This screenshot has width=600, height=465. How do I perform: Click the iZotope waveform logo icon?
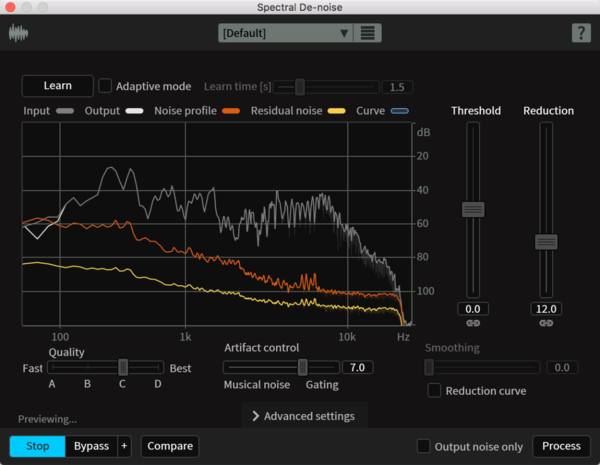[19, 33]
